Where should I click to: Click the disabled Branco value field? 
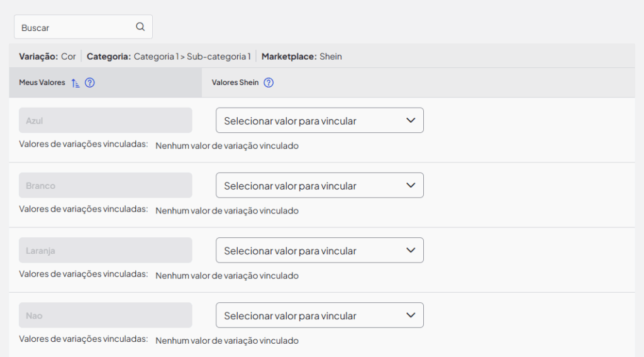point(105,185)
